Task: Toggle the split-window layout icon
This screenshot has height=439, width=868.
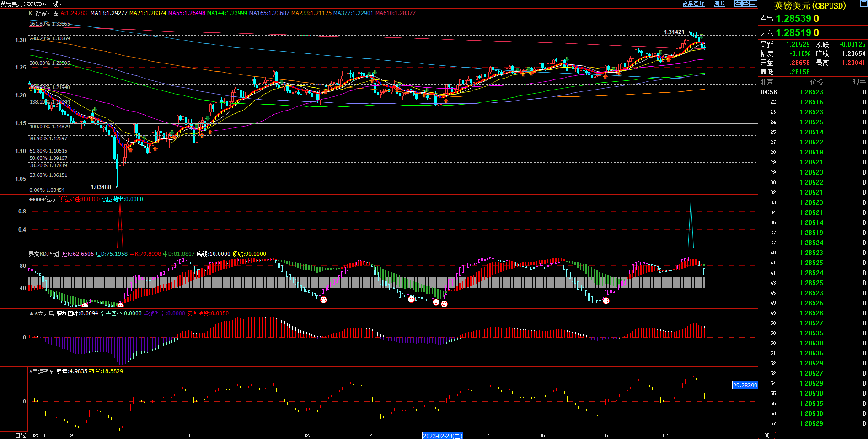Action: point(753,4)
